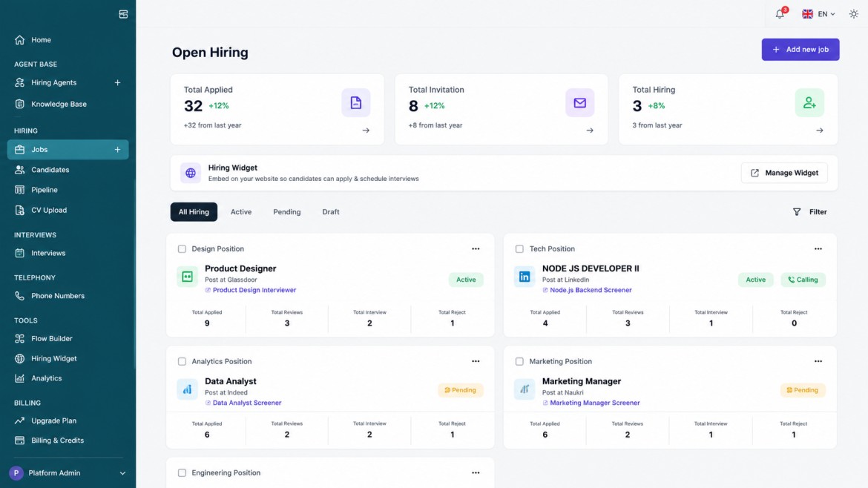Open CV Upload in sidebar

(x=68, y=210)
